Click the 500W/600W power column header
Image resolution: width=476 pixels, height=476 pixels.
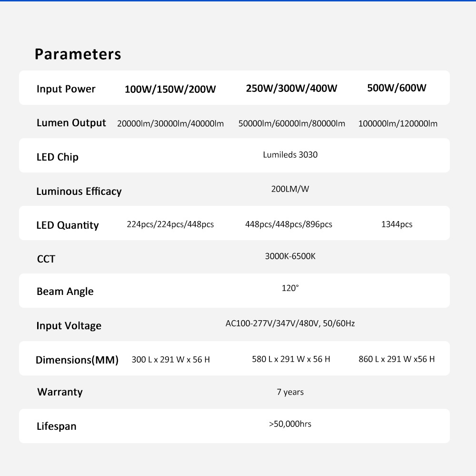tap(397, 88)
